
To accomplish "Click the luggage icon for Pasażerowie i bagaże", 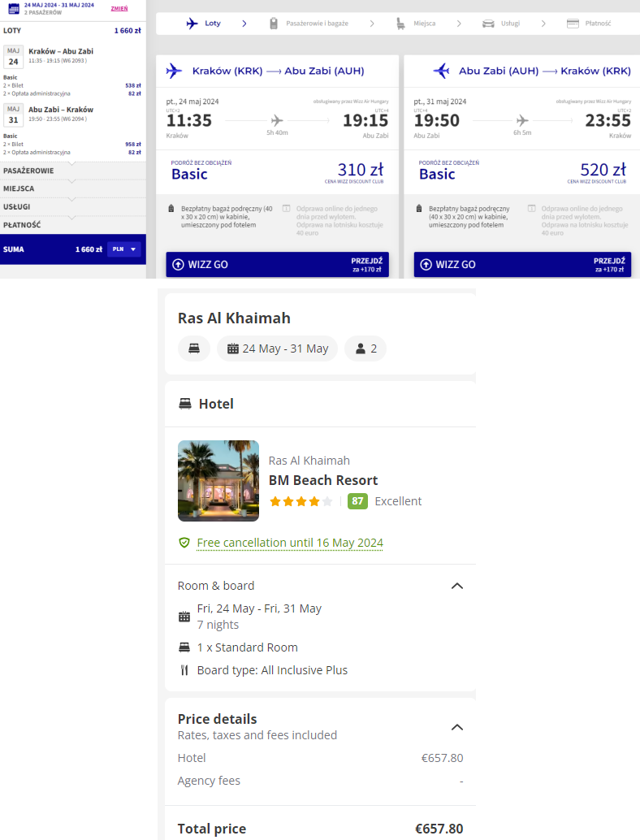I will point(274,24).
